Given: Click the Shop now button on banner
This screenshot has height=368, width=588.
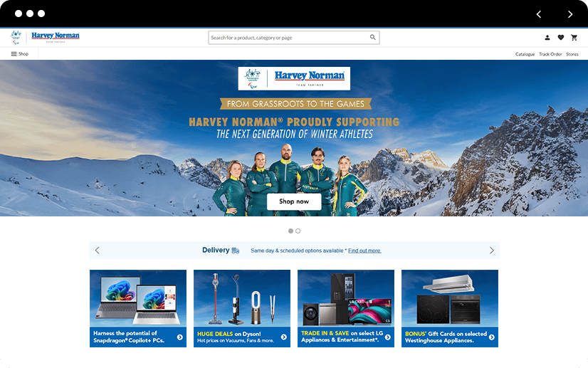Looking at the screenshot, I should (294, 201).
